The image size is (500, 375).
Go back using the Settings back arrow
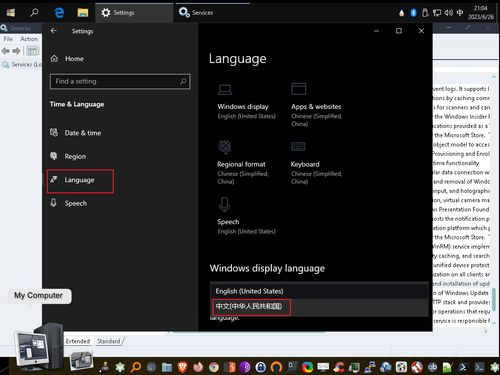pos(54,31)
